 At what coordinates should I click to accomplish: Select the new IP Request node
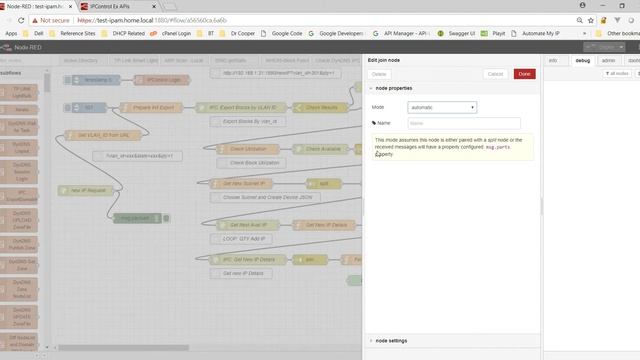pos(86,190)
